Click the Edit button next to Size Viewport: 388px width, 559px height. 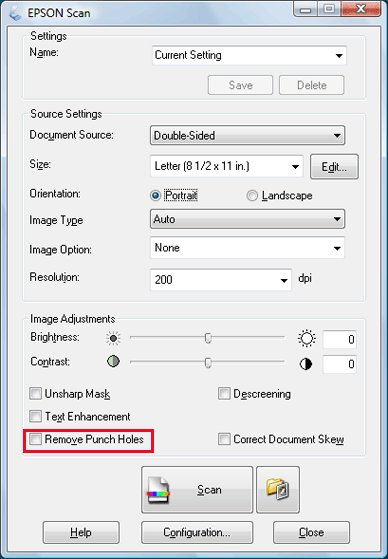pos(334,166)
